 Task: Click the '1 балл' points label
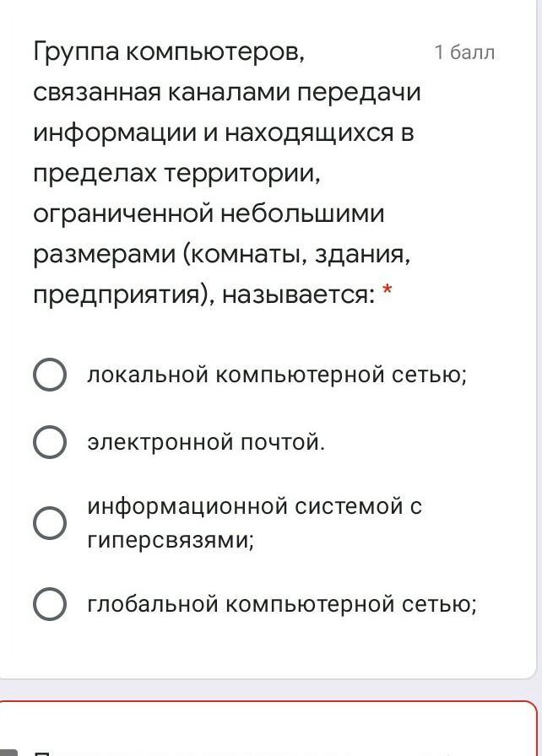pos(464,52)
